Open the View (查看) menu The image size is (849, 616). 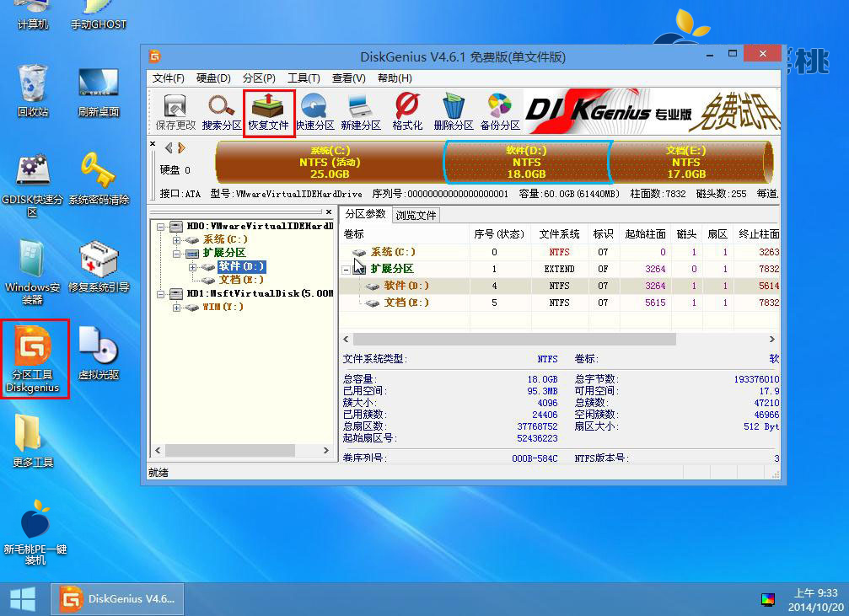click(349, 78)
